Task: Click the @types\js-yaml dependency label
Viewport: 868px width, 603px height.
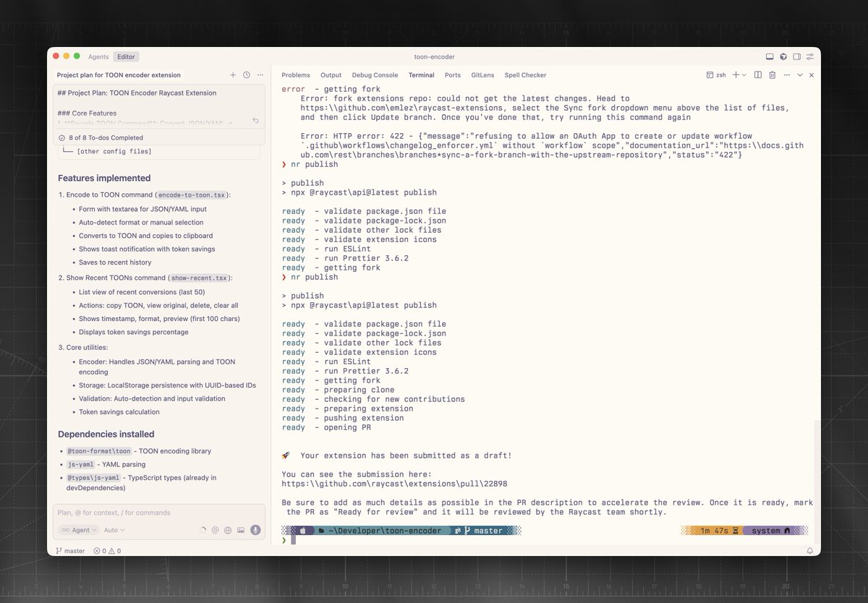Action: tap(94, 478)
